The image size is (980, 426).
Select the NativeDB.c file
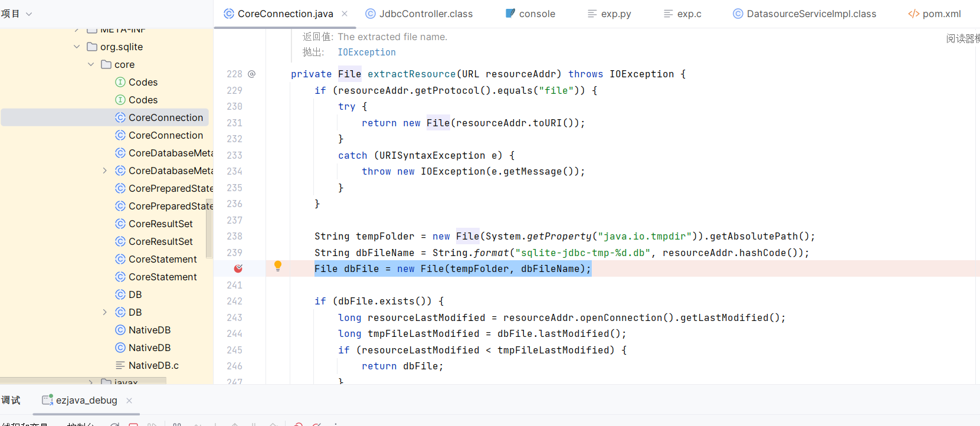pos(148,365)
